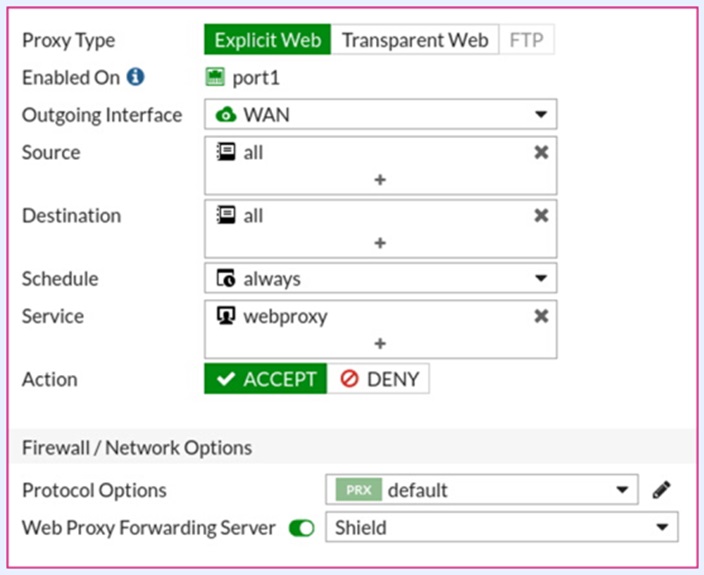The width and height of the screenshot is (704, 575).
Task: Disable the Web Proxy Forwarding Server toggle
Action: tap(301, 527)
